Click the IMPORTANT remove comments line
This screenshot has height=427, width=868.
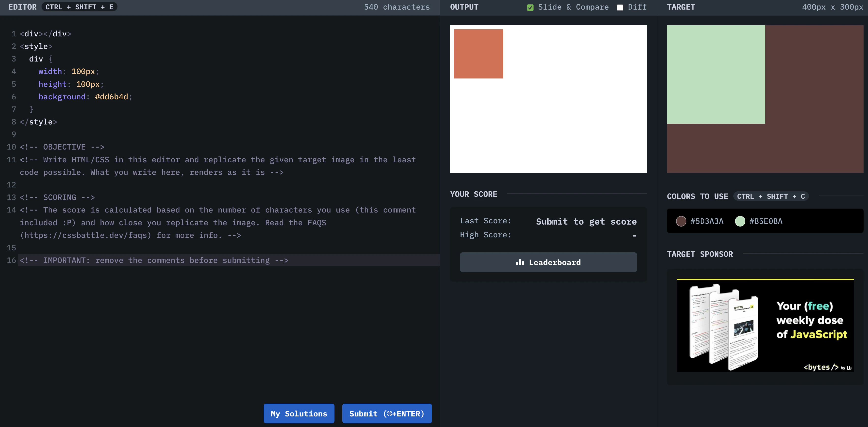click(x=154, y=260)
